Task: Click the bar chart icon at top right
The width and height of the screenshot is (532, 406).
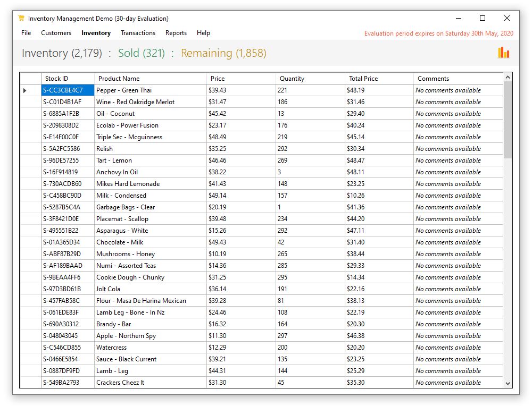Action: [503, 53]
